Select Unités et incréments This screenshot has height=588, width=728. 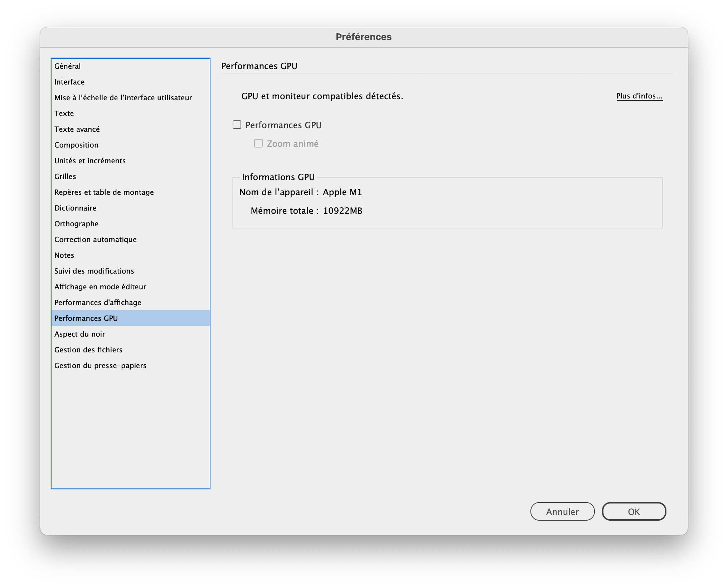click(x=90, y=161)
